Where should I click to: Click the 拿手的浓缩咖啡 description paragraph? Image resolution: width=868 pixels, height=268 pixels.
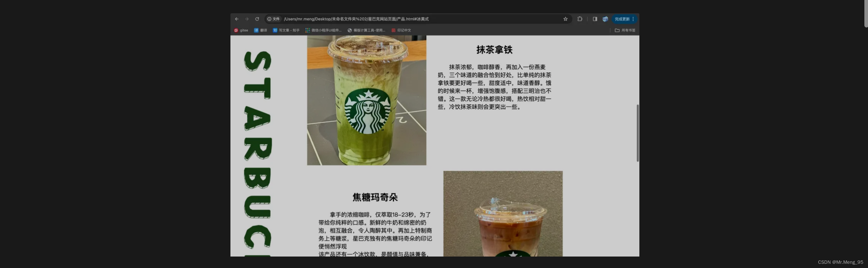click(375, 234)
